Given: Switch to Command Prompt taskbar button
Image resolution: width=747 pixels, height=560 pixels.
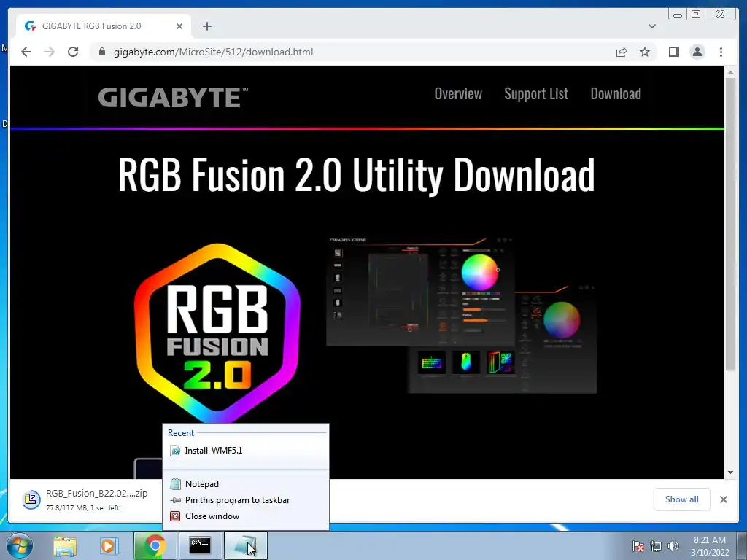Looking at the screenshot, I should tap(200, 545).
